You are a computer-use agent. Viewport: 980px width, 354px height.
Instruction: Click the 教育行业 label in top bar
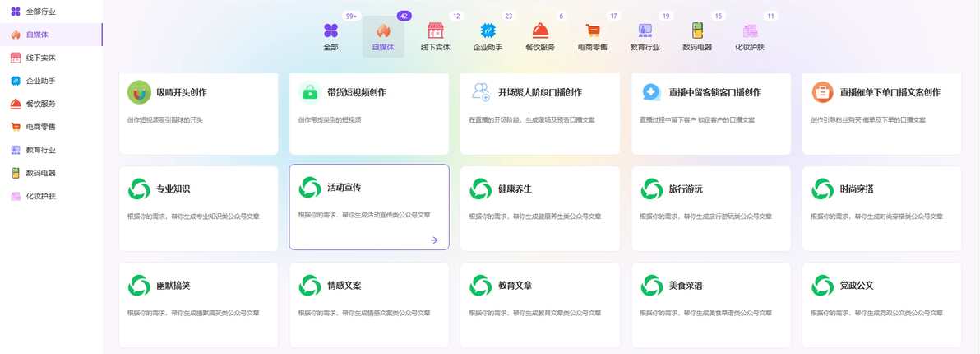point(645,48)
